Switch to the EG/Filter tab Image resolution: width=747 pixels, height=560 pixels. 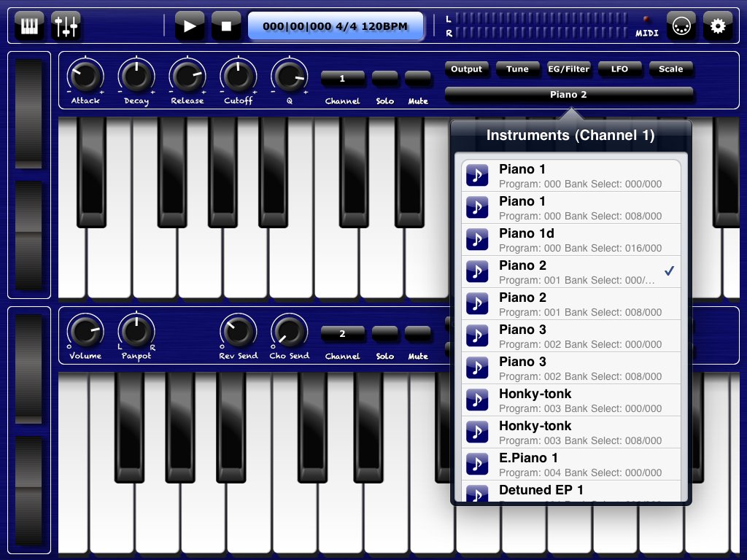click(x=568, y=69)
